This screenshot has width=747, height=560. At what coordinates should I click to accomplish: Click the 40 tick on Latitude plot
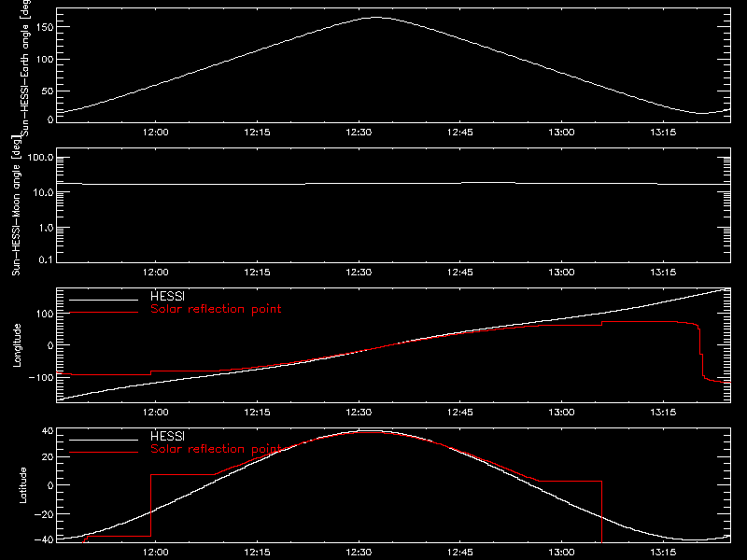click(x=48, y=431)
